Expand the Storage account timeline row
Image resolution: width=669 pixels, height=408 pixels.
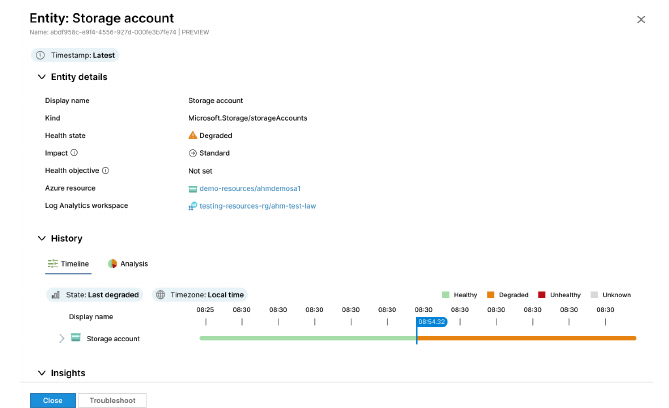coord(61,338)
